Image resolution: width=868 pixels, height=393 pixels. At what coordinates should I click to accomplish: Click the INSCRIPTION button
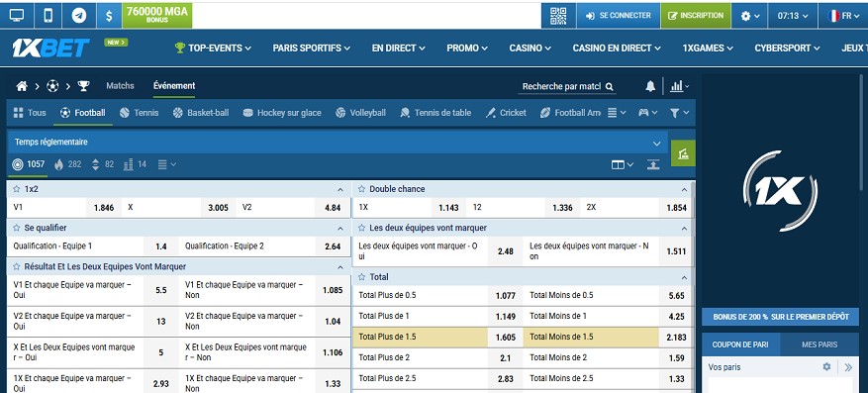[x=696, y=16]
